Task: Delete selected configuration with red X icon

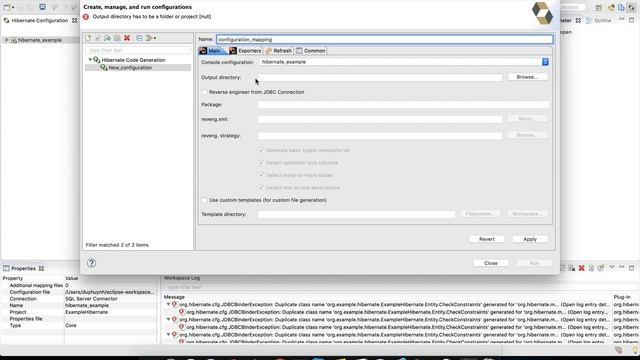Action: 127,38
